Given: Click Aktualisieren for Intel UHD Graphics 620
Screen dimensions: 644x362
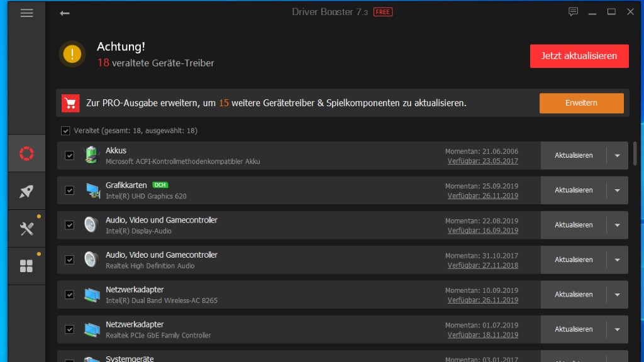Looking at the screenshot, I should click(574, 190).
